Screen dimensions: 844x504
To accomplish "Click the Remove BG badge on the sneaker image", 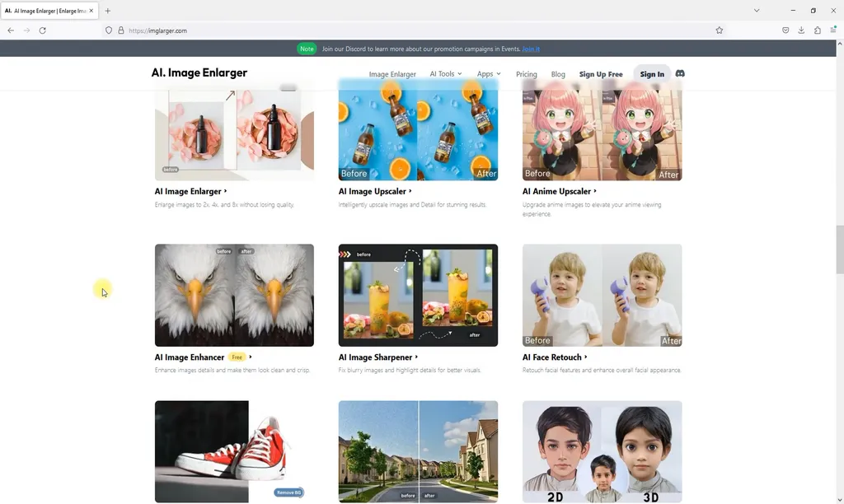I will [289, 492].
